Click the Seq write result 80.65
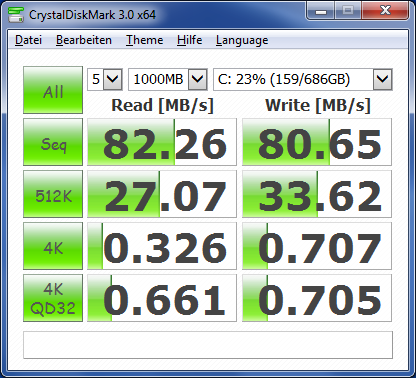The width and height of the screenshot is (416, 378). point(317,142)
